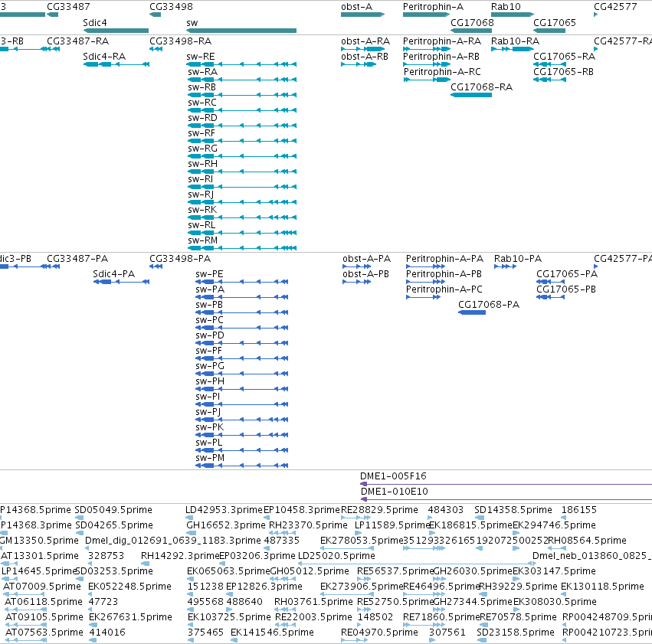Click the CG33498 gene feature
Screen dimensions: 652x644
[x=155, y=15]
